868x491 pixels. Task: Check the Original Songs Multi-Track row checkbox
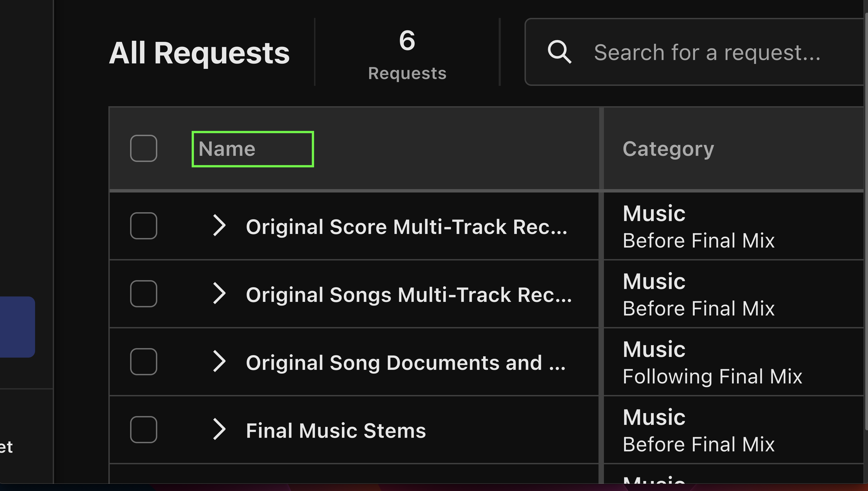coord(143,294)
